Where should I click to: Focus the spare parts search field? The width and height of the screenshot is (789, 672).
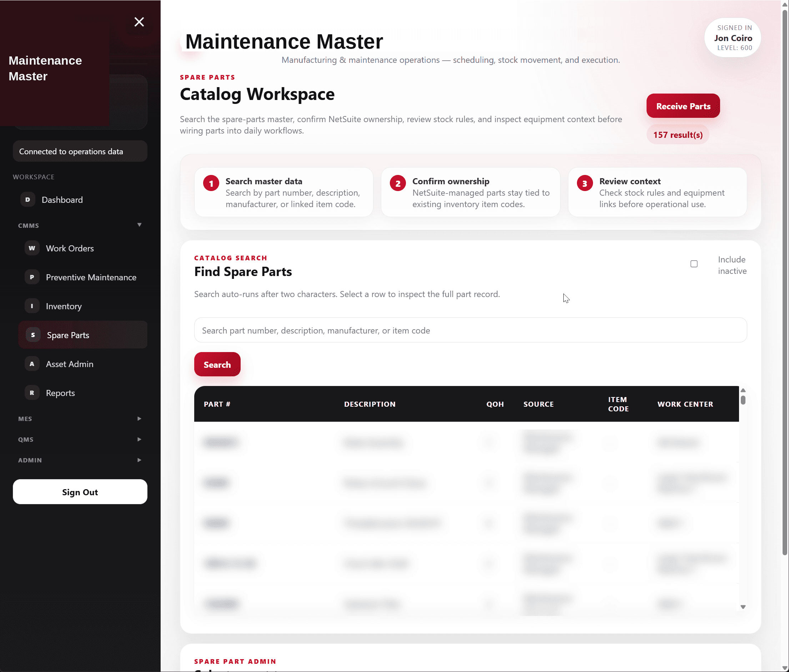click(x=470, y=330)
